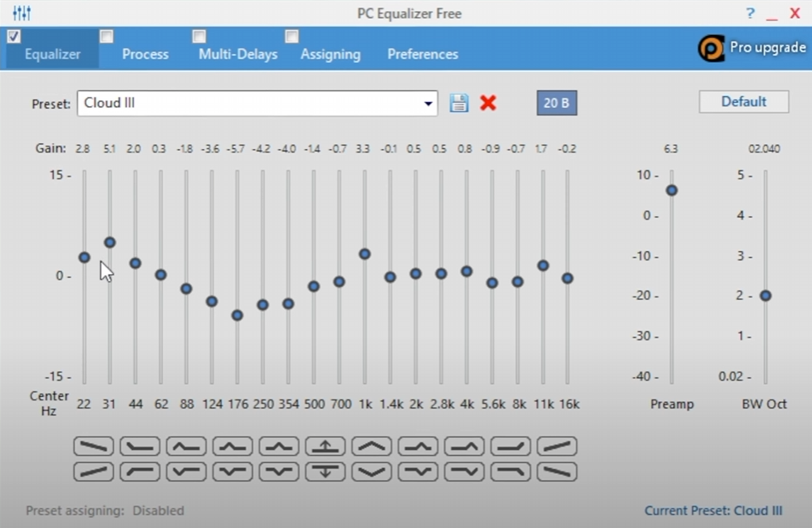
Task: Raise all bands with the up-arrow button
Action: 325,447
